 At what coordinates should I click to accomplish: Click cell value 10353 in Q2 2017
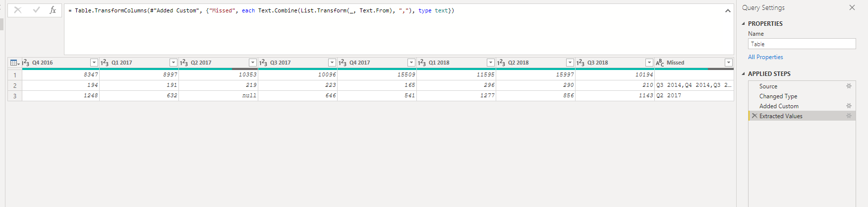pos(218,74)
